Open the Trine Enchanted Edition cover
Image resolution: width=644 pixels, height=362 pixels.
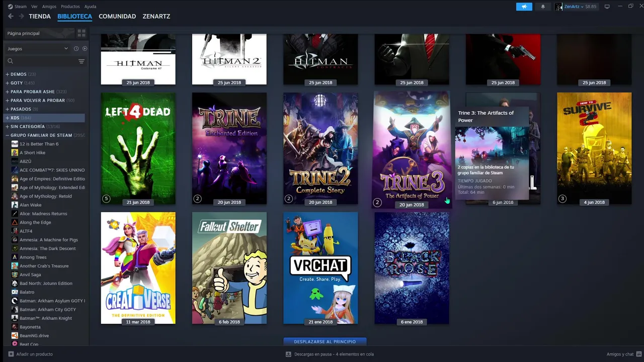pos(229,148)
